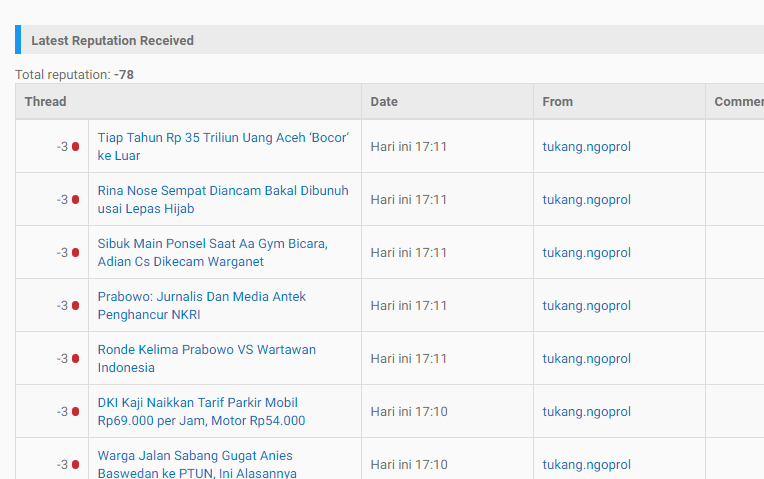Click red dot next to Ronde Kelima thread
Viewport: 764px width, 479px height.
coord(76,359)
